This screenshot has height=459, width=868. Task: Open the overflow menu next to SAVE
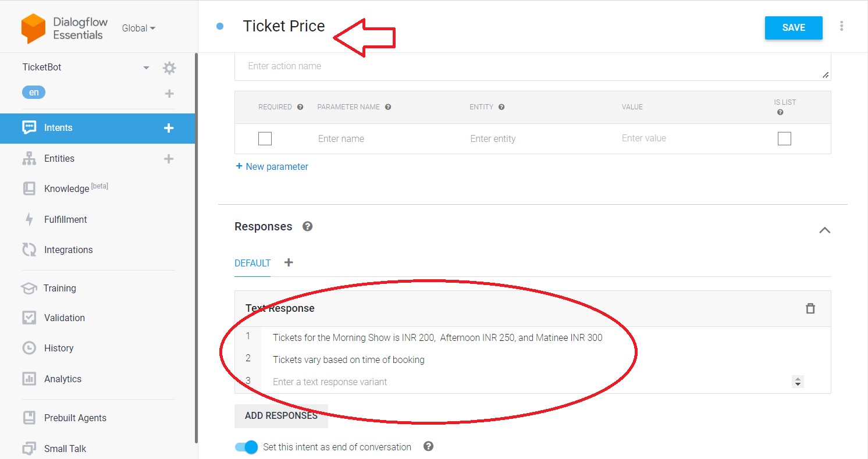(x=842, y=27)
